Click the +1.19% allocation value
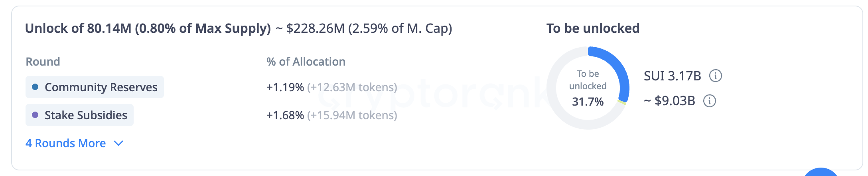The width and height of the screenshot is (868, 176). coord(285,87)
